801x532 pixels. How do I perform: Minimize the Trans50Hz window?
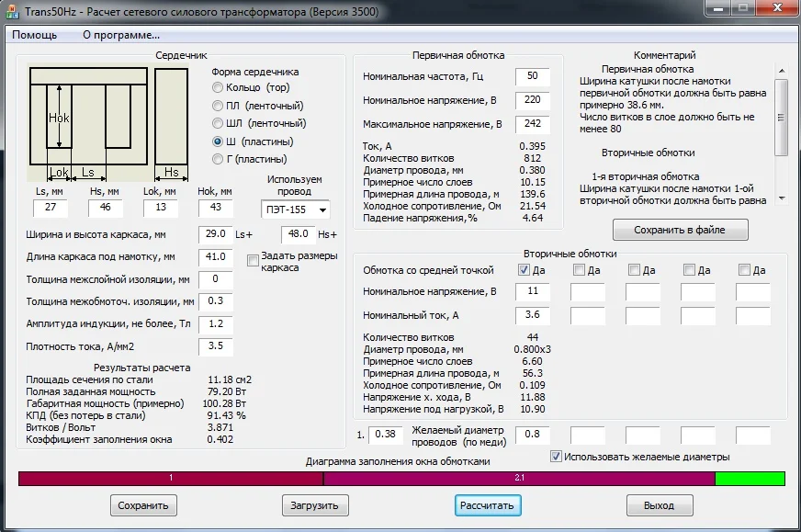[718, 8]
